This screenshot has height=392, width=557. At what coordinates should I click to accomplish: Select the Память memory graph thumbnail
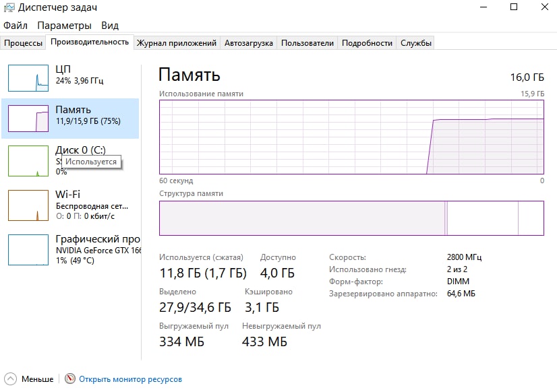(28, 119)
